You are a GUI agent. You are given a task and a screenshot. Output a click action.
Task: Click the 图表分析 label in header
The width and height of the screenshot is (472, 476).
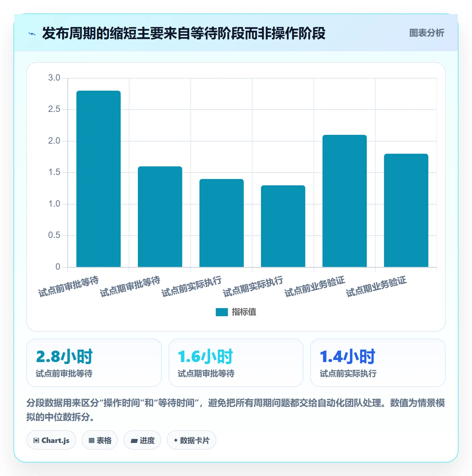426,33
